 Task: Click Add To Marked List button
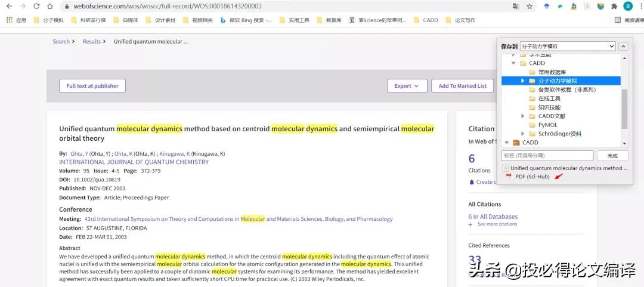(x=463, y=86)
